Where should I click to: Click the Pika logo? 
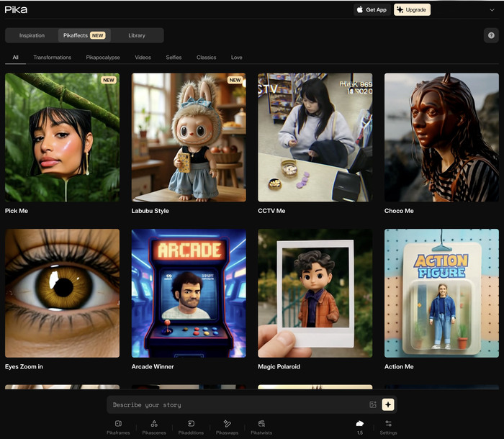click(16, 9)
